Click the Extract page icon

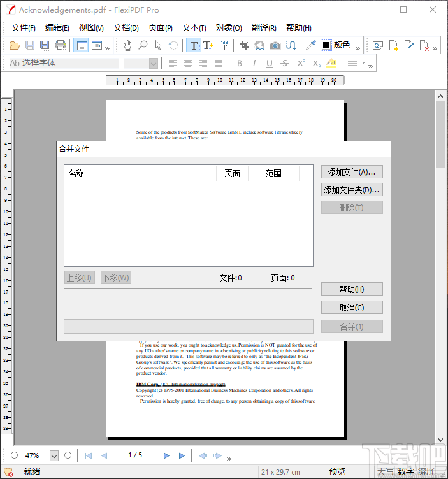point(409,46)
